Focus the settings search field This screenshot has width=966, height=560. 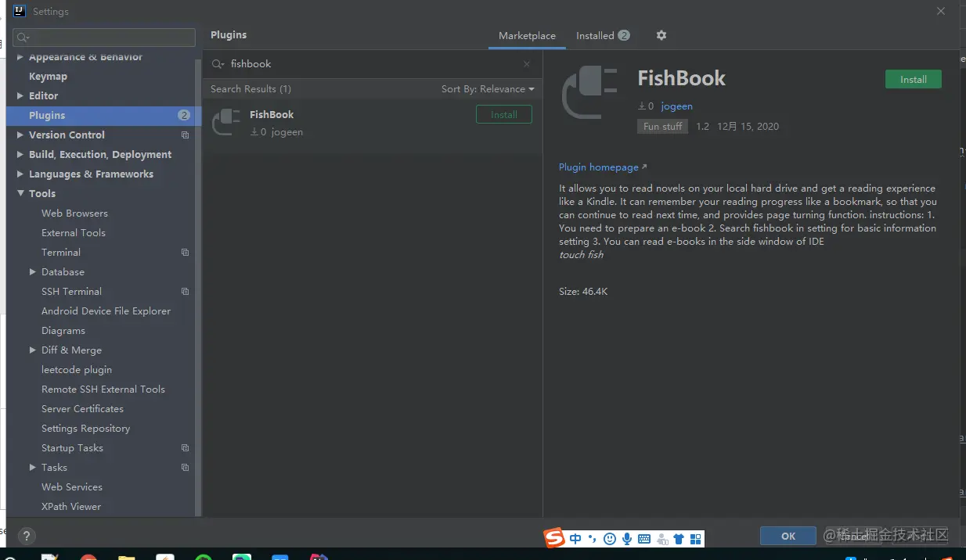tap(104, 38)
